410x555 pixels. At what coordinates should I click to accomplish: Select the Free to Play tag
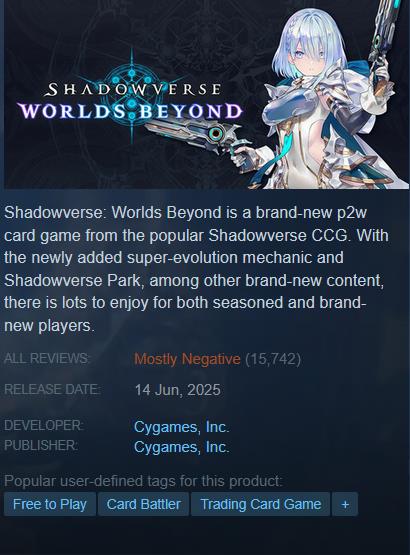(x=50, y=504)
